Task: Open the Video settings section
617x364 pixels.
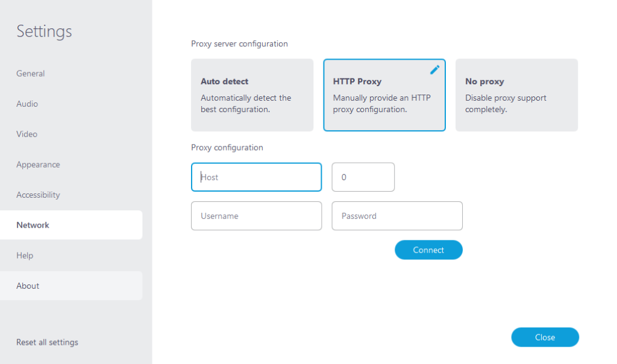Action: (27, 134)
